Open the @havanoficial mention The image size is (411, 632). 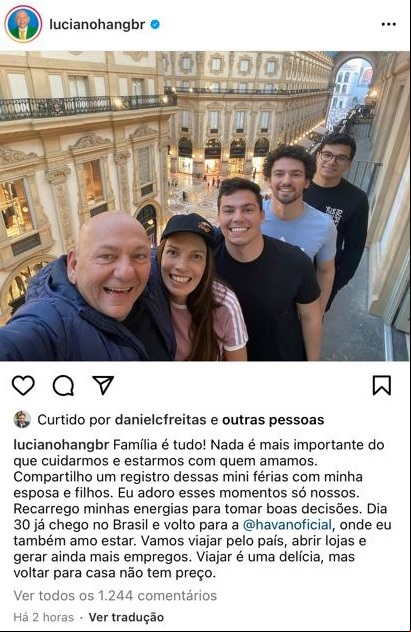pyautogui.click(x=287, y=525)
